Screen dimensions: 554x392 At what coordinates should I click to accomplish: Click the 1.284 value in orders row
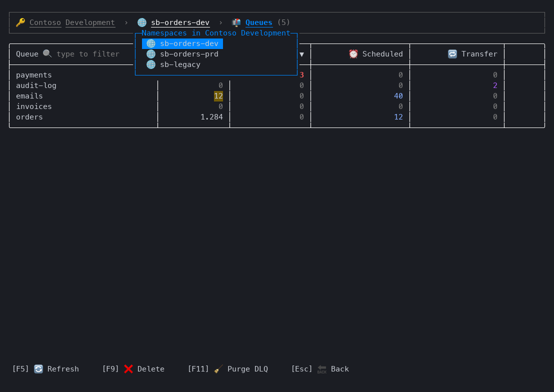coord(211,116)
